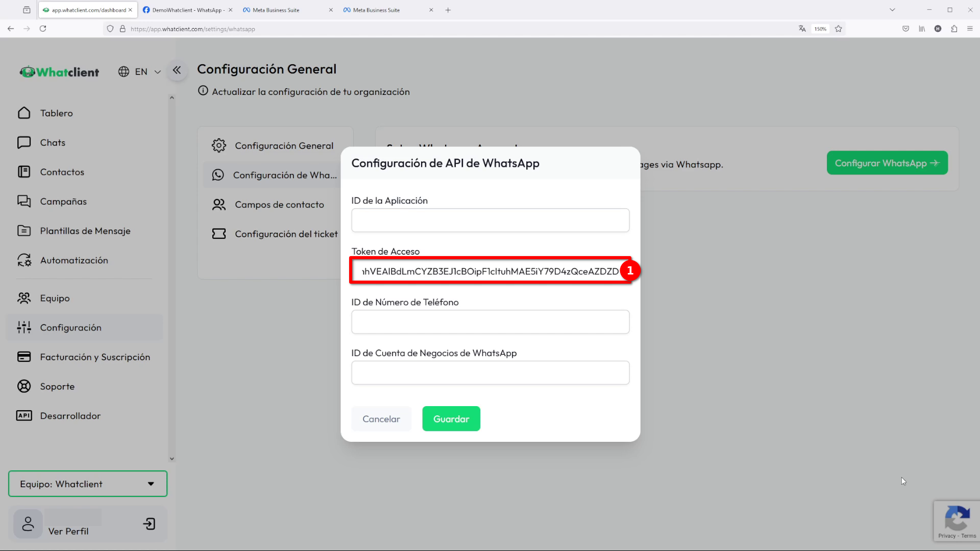The image size is (980, 551).
Task: Collapse the sidebar with the double-chevron icon
Action: 177,70
